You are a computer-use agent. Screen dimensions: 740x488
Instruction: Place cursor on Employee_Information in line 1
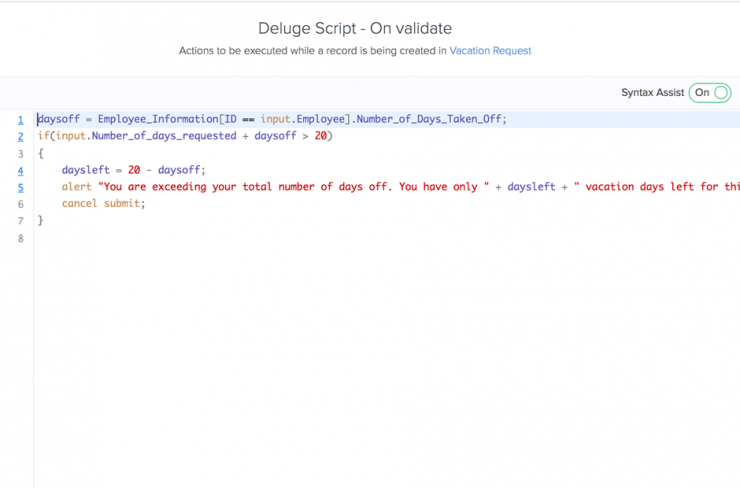[x=158, y=119]
